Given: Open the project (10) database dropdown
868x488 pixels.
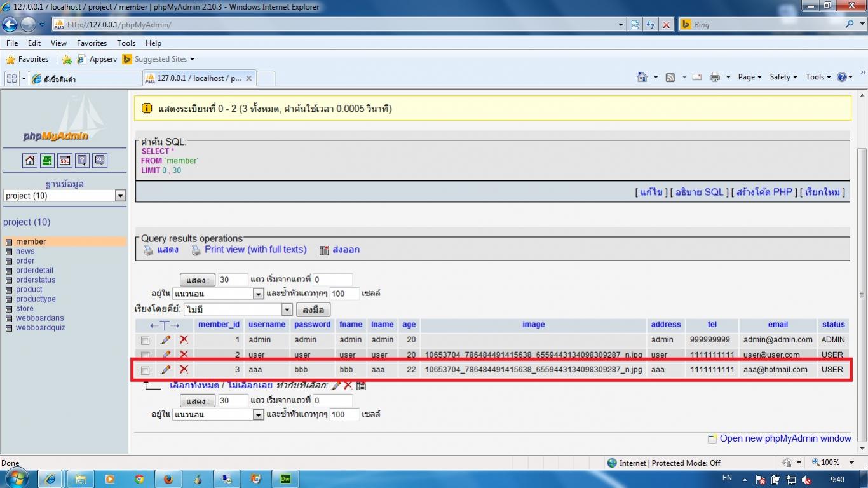Looking at the screenshot, I should [120, 196].
